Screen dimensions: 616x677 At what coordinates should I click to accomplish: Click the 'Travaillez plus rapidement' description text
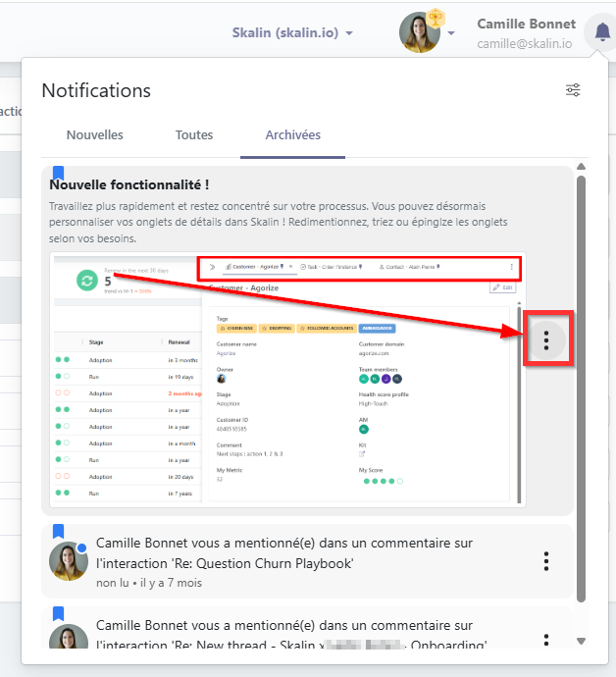[278, 222]
